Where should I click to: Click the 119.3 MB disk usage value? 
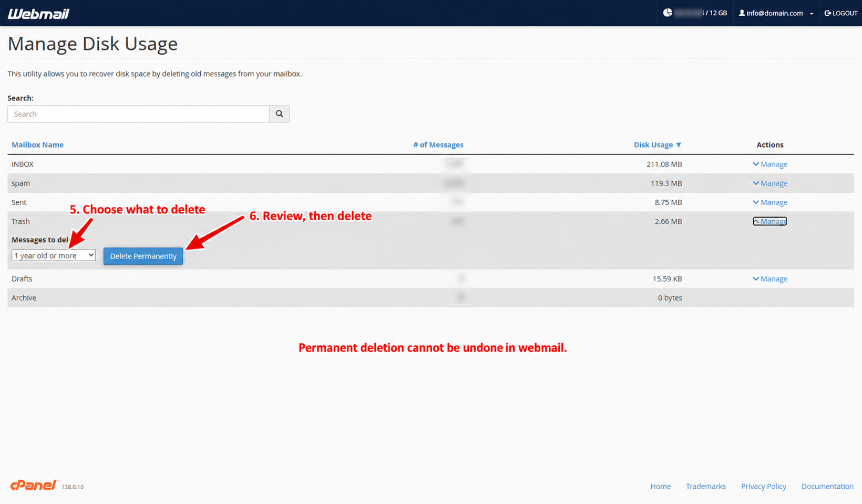pos(666,183)
